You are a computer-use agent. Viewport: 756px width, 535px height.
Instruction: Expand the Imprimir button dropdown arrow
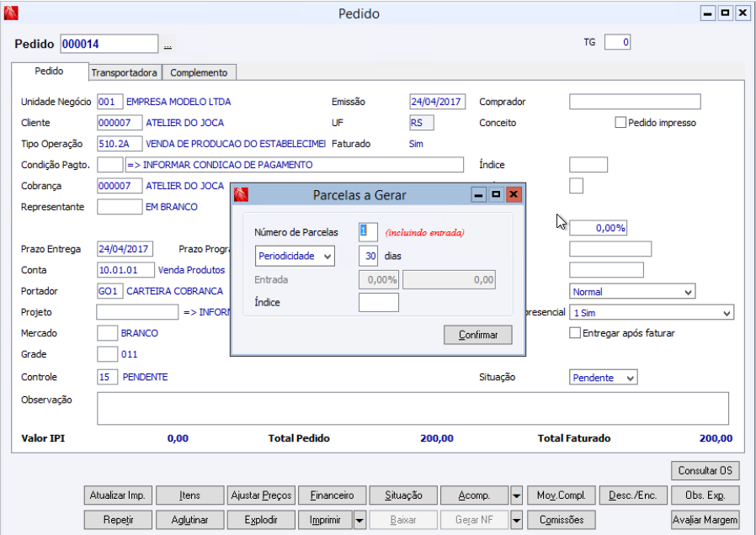pyautogui.click(x=359, y=520)
